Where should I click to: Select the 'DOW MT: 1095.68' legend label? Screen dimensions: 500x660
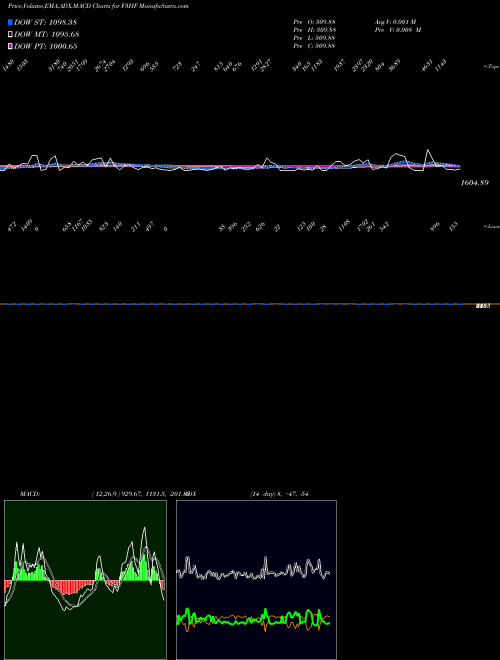click(x=47, y=34)
